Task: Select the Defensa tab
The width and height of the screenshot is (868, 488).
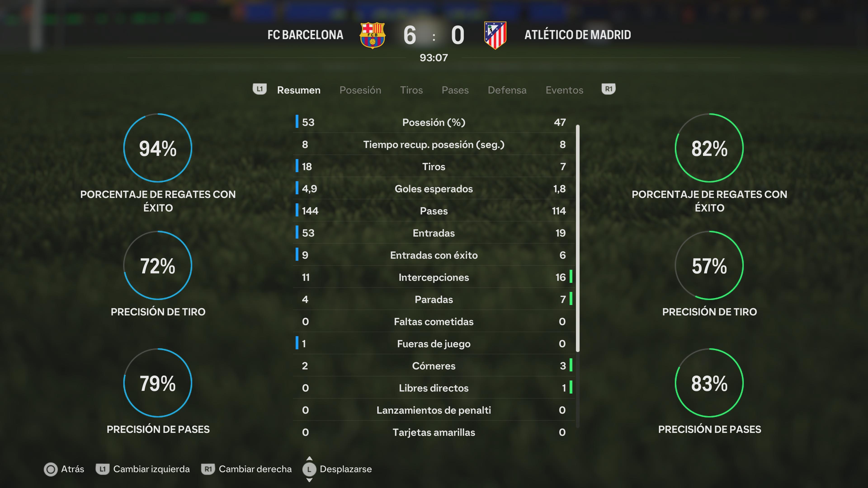Action: 507,90
